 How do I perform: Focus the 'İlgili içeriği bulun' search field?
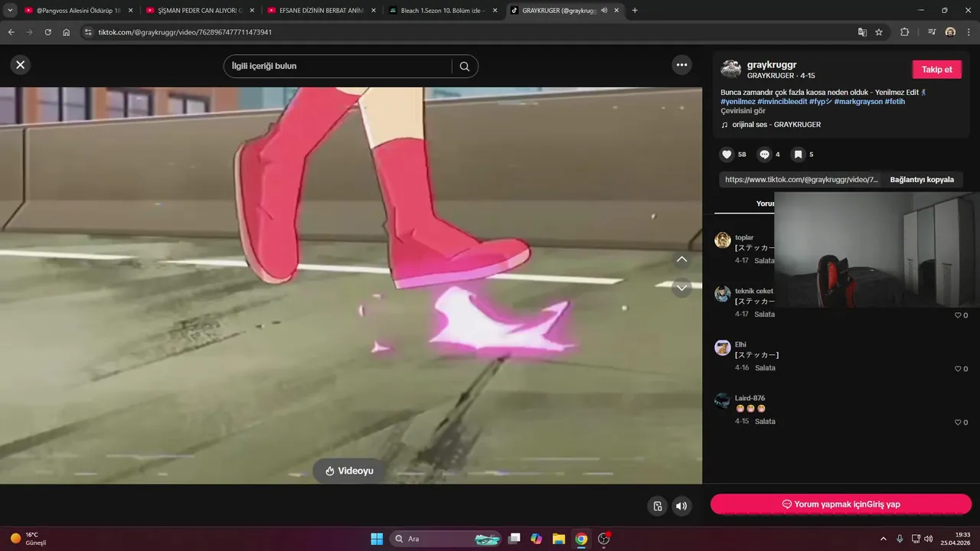pyautogui.click(x=337, y=67)
